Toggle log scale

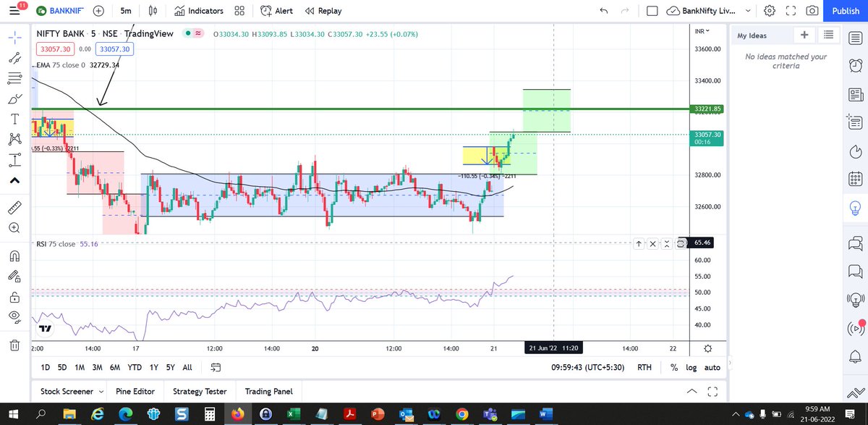(692, 367)
